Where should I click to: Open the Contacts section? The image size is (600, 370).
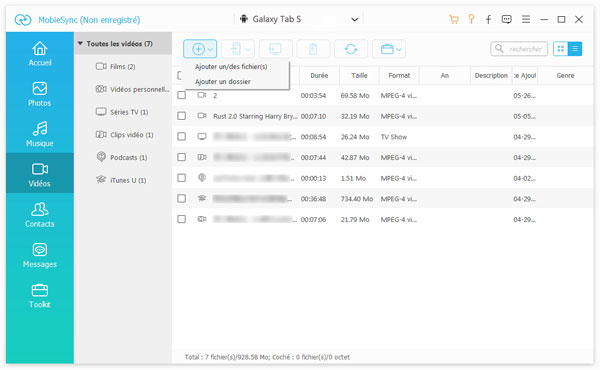coord(40,215)
